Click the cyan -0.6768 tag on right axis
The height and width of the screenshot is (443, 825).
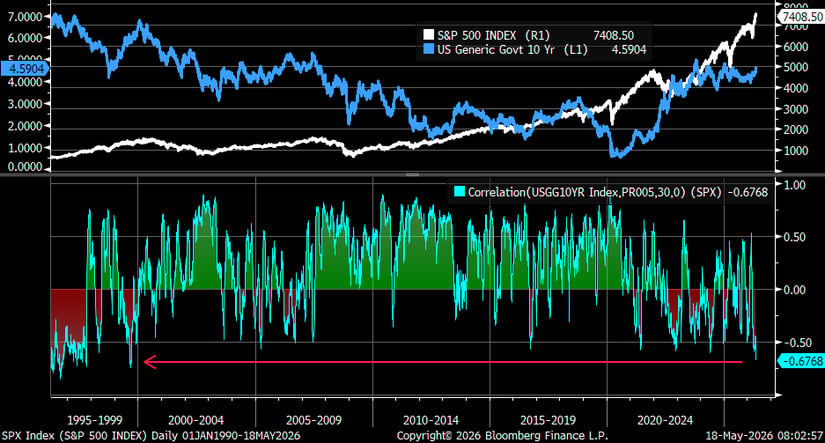click(802, 361)
